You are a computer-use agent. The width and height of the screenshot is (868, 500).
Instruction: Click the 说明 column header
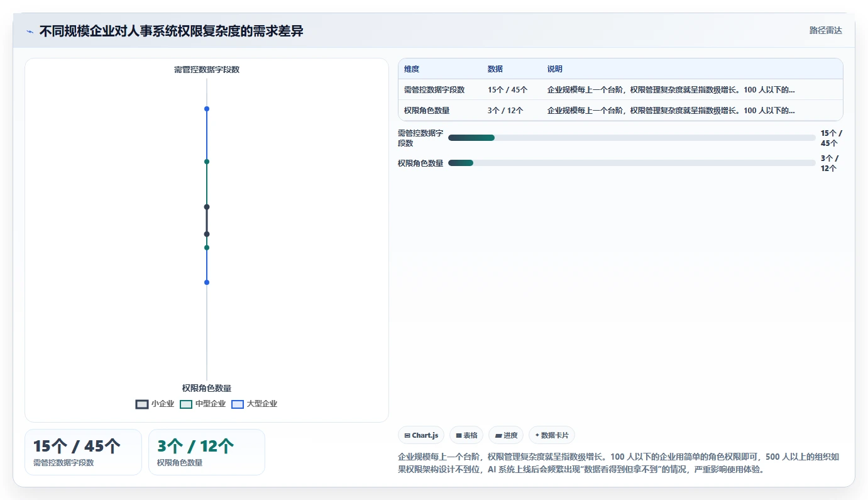pyautogui.click(x=555, y=69)
